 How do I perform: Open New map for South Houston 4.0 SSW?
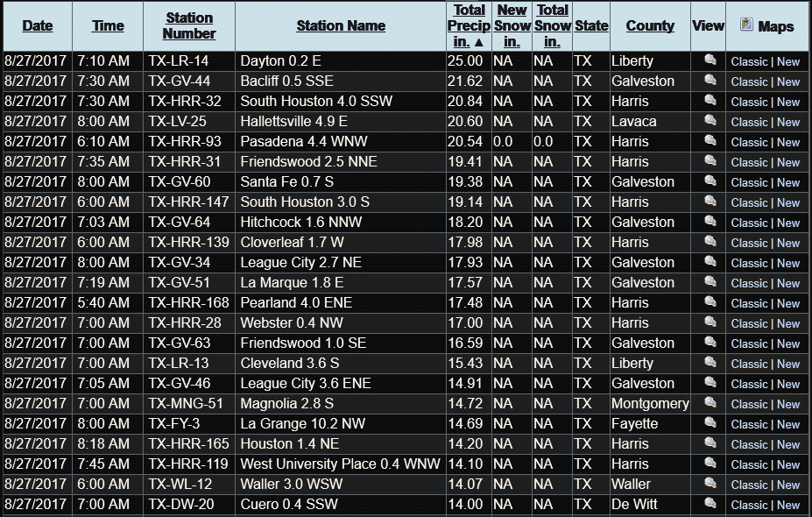pyautogui.click(x=788, y=102)
